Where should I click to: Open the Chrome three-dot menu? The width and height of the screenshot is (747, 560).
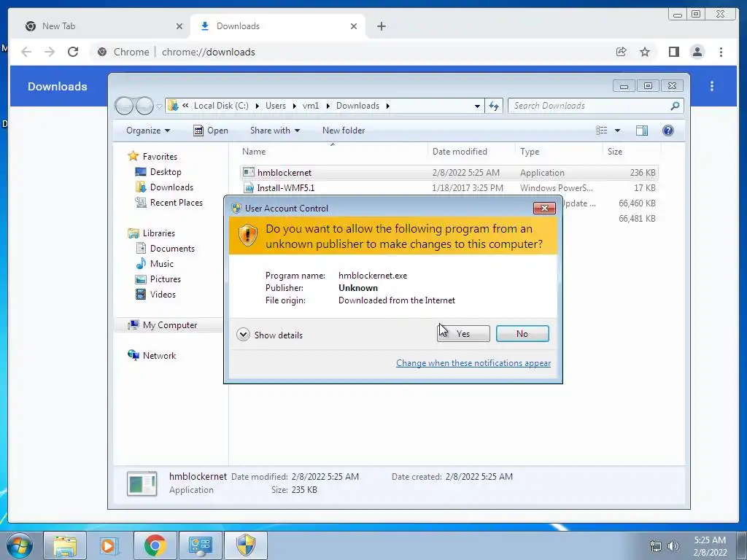721,52
